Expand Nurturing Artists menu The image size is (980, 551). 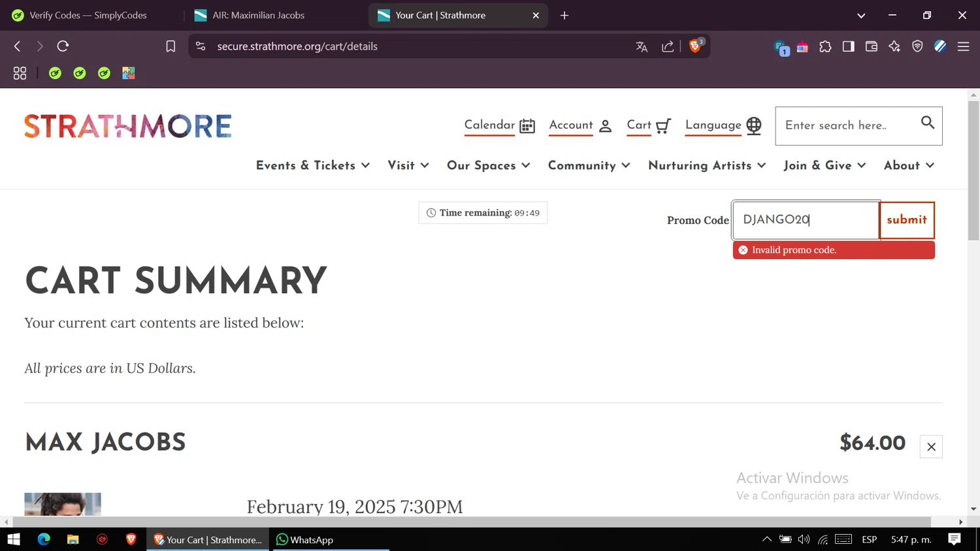point(707,166)
